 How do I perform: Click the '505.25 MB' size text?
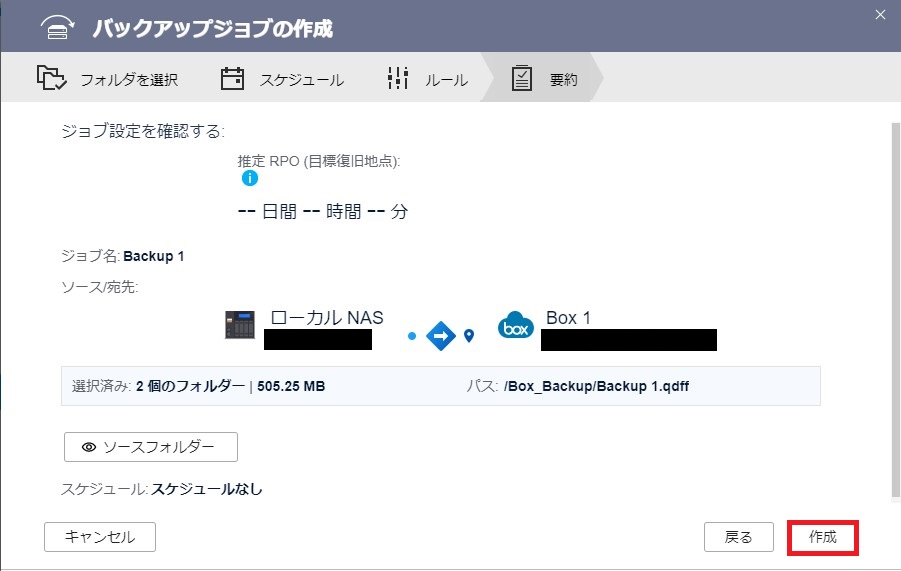[291, 386]
